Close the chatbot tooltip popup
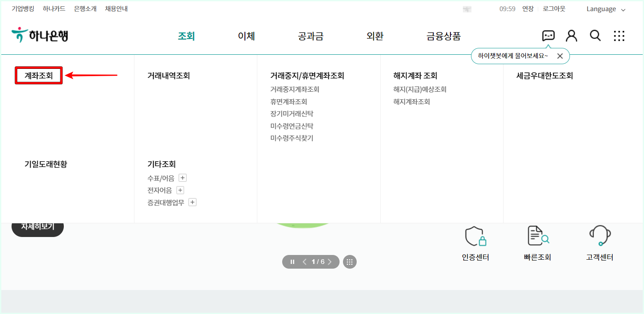644x314 pixels. click(x=560, y=56)
